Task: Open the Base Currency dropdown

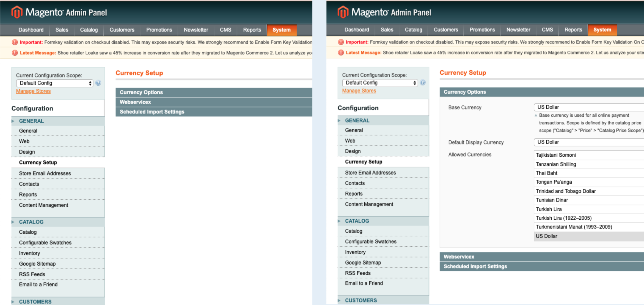Action: click(588, 107)
